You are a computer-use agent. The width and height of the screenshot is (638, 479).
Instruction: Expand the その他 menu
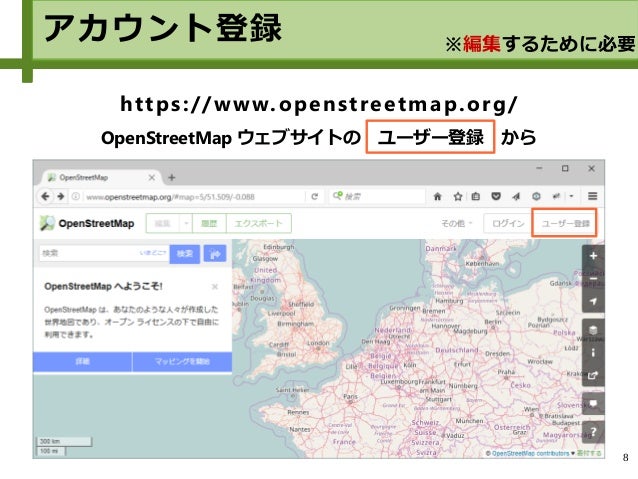click(457, 223)
